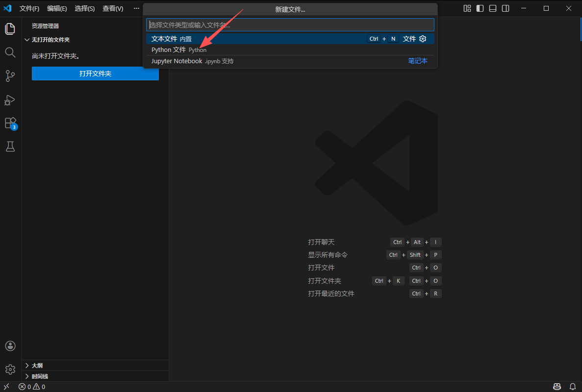
Task: Open the Explorer view in activity bar
Action: 10,28
